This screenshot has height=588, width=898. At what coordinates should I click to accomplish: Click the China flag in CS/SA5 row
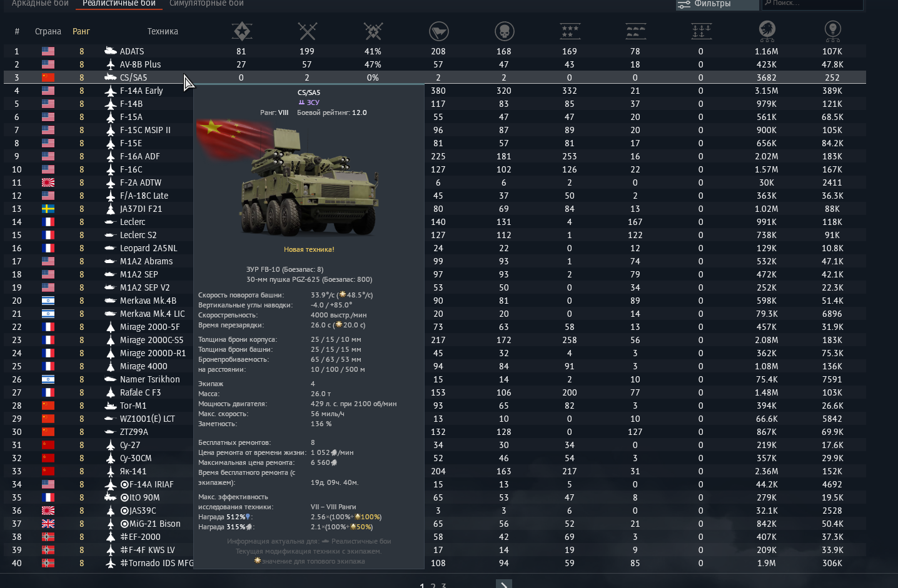coord(48,77)
